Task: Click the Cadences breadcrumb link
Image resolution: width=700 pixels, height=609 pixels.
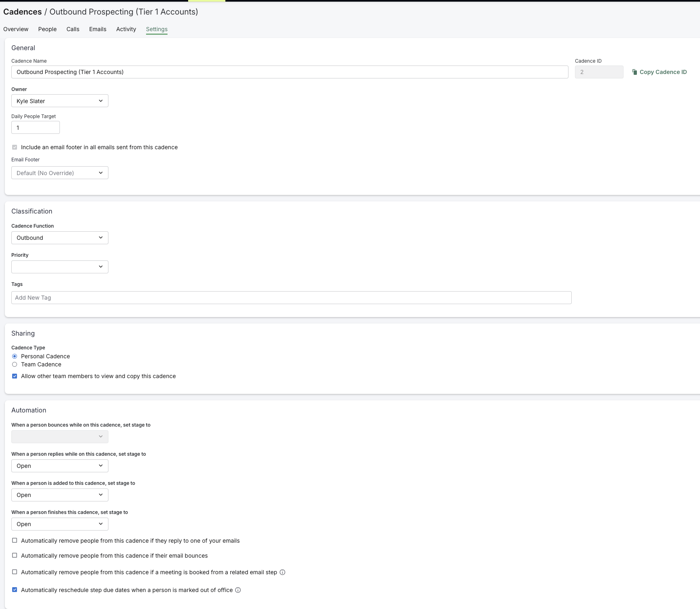Action: tap(22, 12)
